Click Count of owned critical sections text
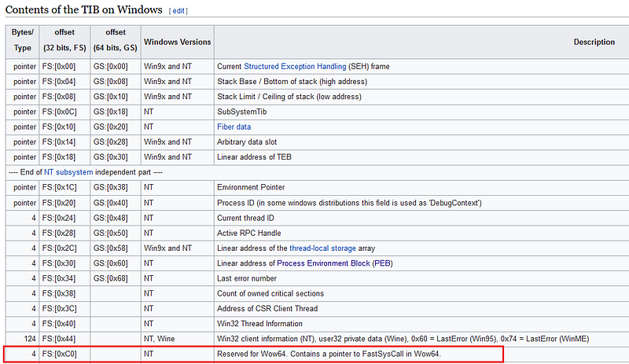The height and width of the screenshot is (364, 629). tap(270, 294)
